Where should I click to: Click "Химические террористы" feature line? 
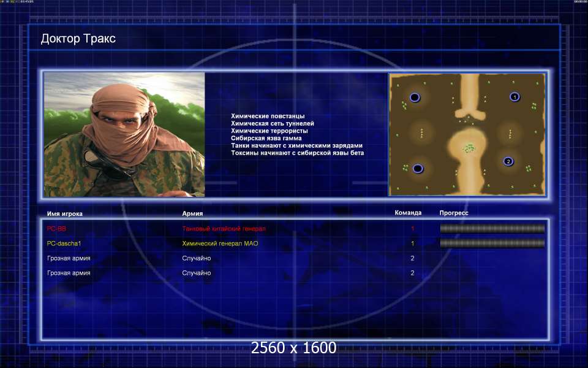pyautogui.click(x=269, y=131)
